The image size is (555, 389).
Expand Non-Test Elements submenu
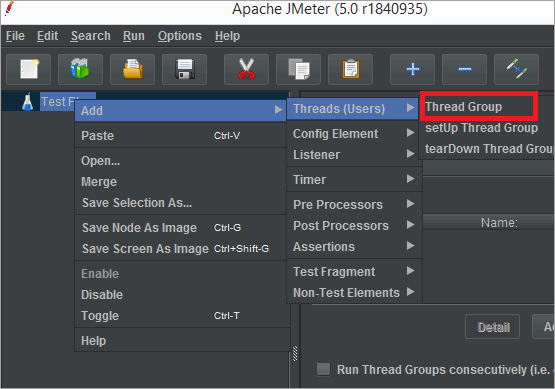354,292
